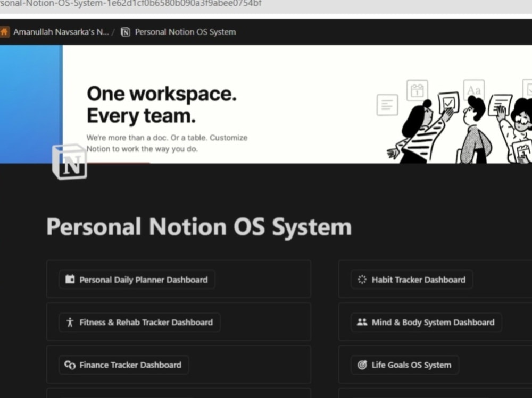Click Personal Notion OS System in the breadcrumb
Viewport: 532px width, 398px height.
pos(185,31)
